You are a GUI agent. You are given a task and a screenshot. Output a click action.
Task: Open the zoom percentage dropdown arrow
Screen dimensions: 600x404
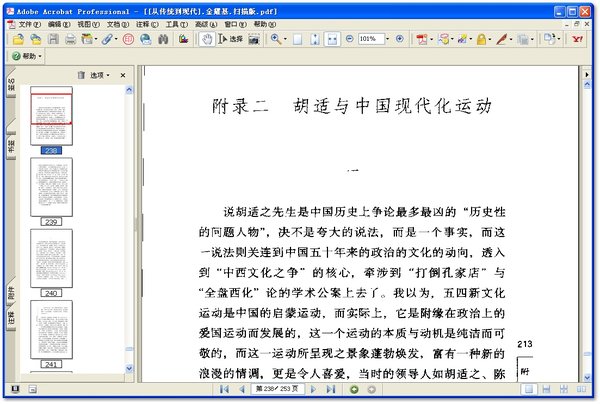pos(388,39)
